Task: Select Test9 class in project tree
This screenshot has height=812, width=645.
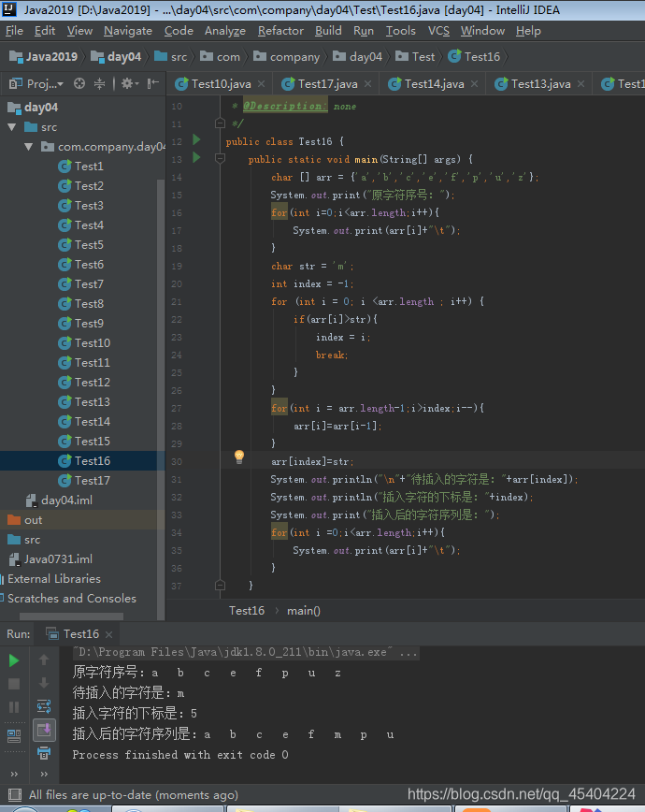Action: pos(81,323)
